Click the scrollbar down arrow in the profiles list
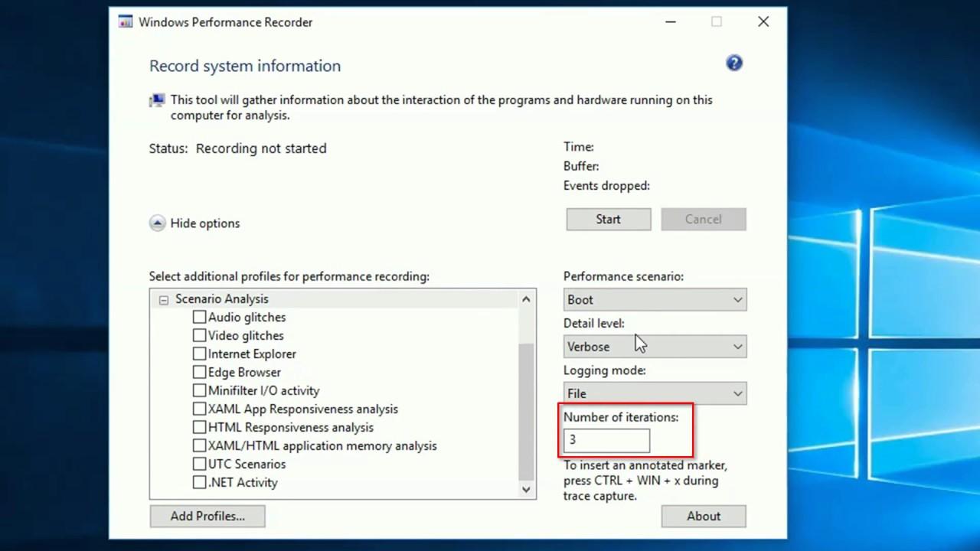980x551 pixels. [x=526, y=489]
